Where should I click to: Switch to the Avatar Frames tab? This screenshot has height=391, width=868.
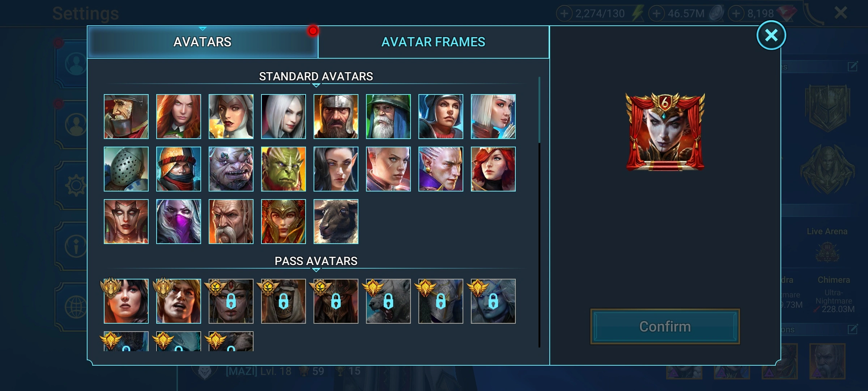(433, 42)
